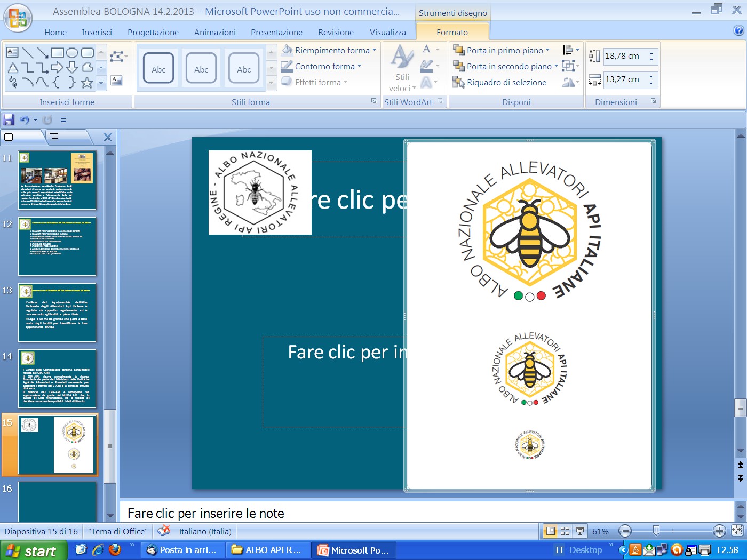Select the arrow line shape

(x=42, y=52)
